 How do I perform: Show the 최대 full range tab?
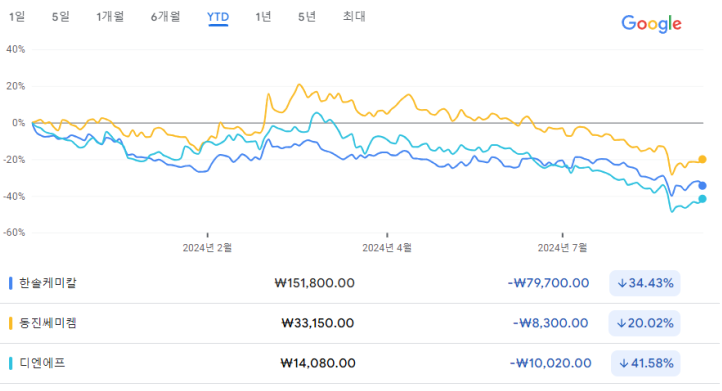(354, 17)
